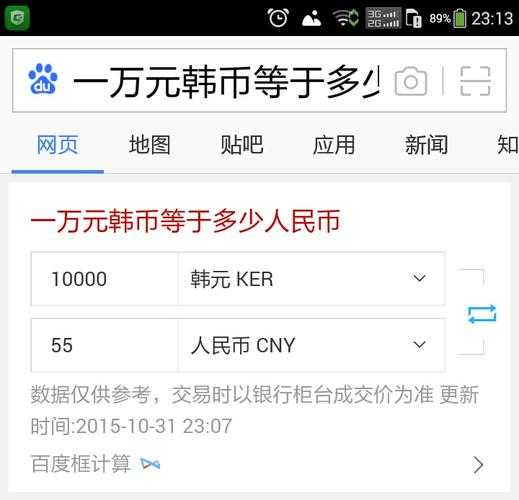Screen dimensions: 519x500
Task: Tap the Baidu paw logo
Action: (43, 79)
